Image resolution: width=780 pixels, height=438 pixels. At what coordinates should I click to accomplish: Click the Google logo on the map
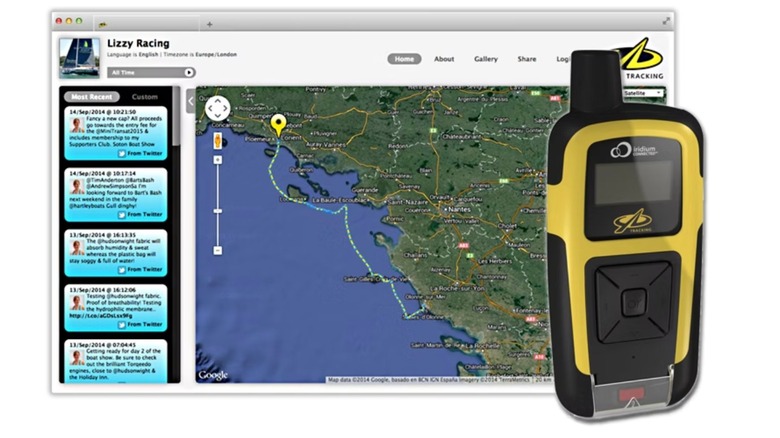213,375
